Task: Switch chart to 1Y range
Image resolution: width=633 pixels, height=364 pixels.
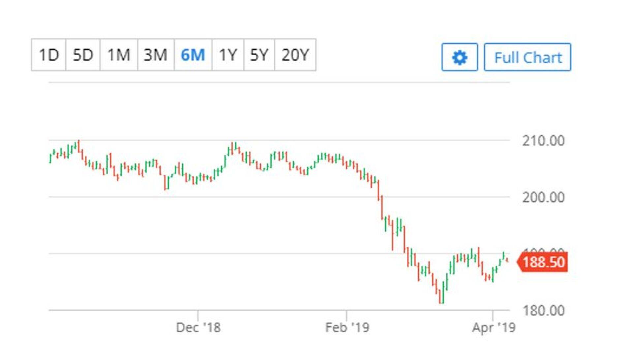Action: pos(228,55)
